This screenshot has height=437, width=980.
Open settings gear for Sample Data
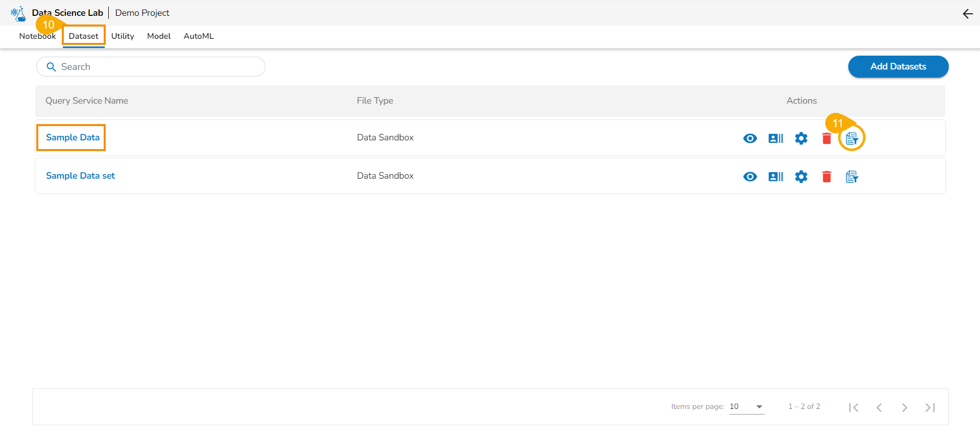[801, 138]
